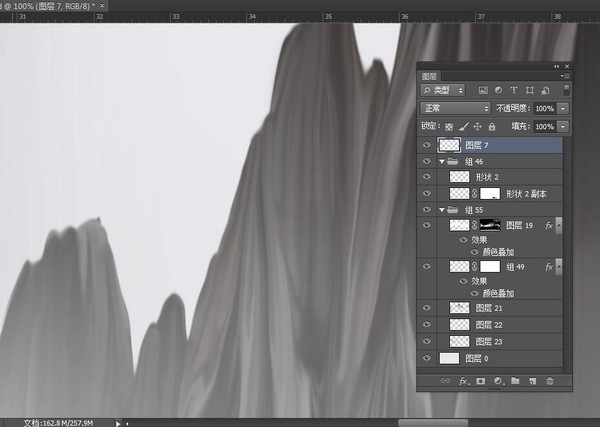Screen dimensions: 600x427
Task: Click mask link icon on 组 49
Action: 474,266
